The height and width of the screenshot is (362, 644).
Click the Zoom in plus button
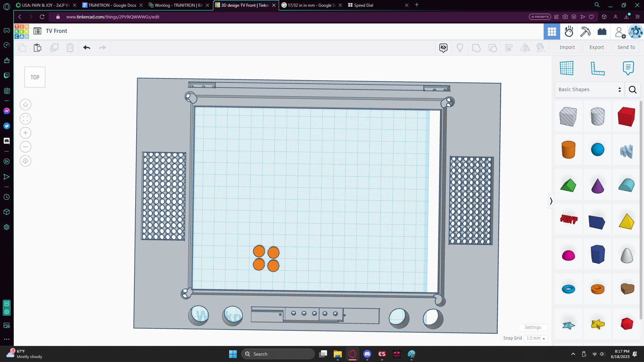25,133
